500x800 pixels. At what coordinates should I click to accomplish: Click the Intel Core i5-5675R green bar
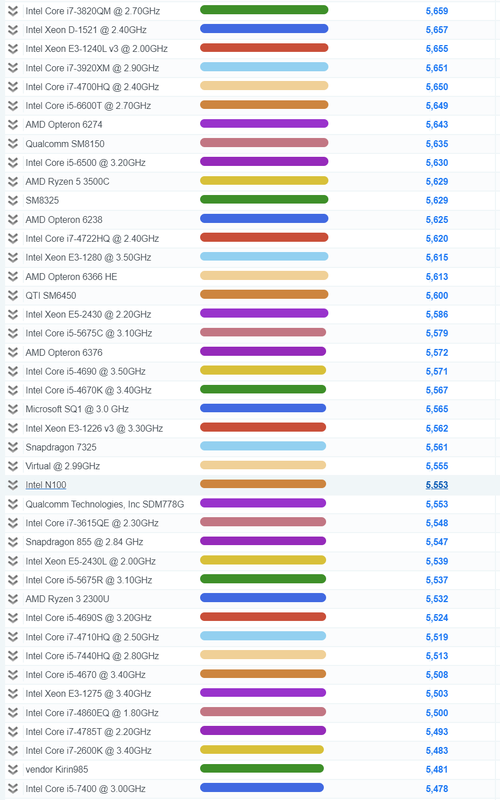click(x=263, y=579)
